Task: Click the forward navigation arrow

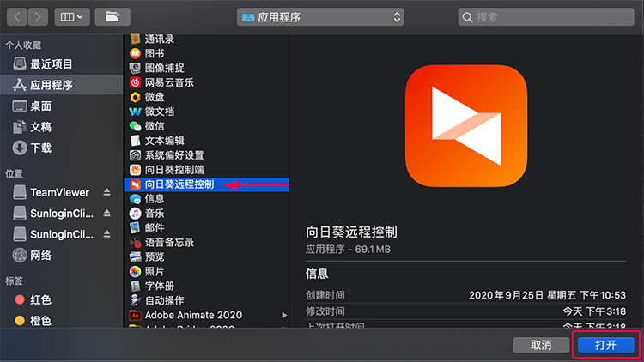Action: (x=37, y=16)
